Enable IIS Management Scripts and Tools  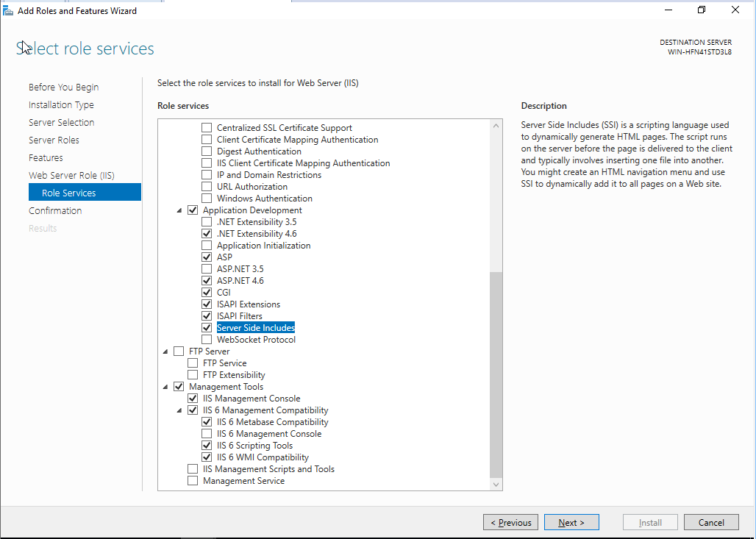click(x=193, y=468)
